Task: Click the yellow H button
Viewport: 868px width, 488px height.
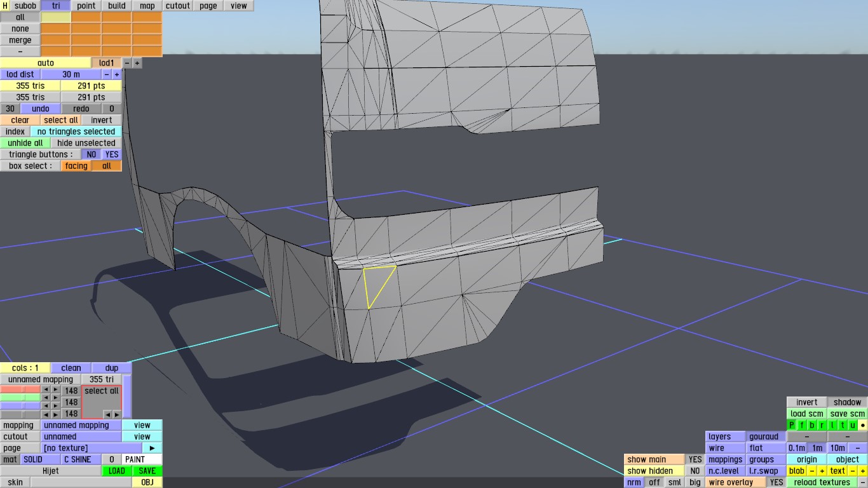Action: (x=5, y=6)
